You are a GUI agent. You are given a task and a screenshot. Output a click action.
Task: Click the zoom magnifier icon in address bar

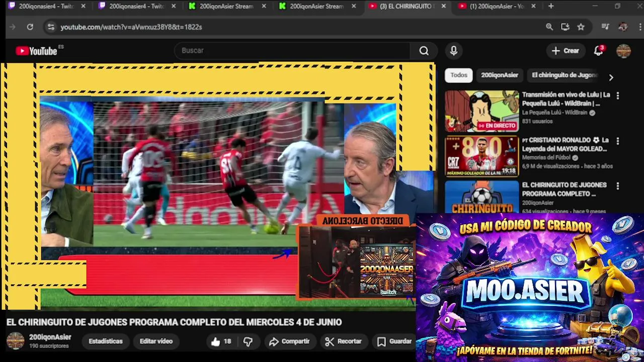549,27
